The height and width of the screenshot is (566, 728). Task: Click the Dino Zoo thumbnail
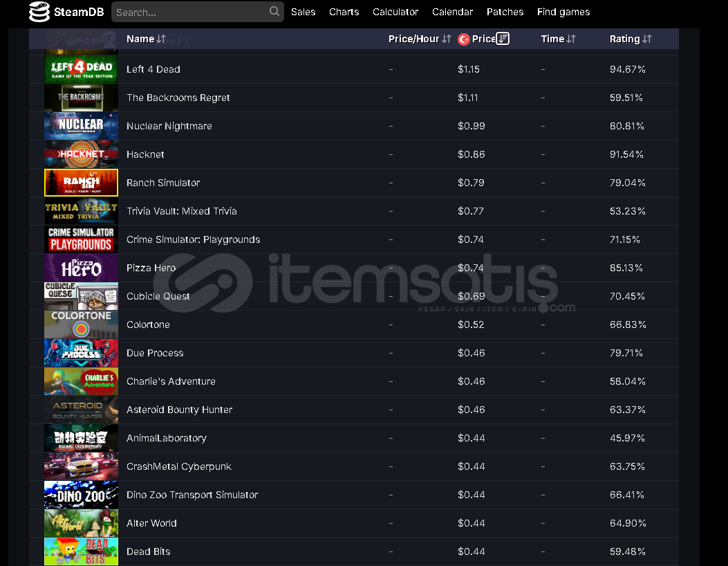[x=82, y=495]
